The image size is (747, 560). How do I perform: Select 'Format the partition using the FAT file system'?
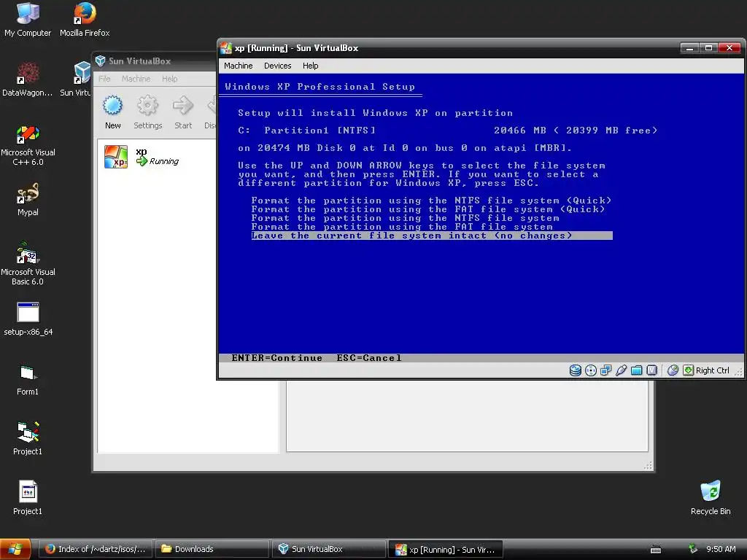402,227
